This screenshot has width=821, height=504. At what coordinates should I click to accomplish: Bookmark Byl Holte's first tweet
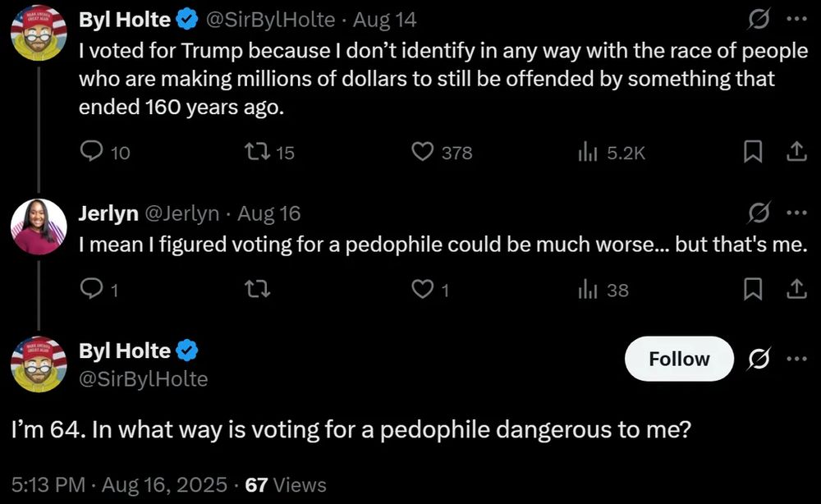[753, 152]
